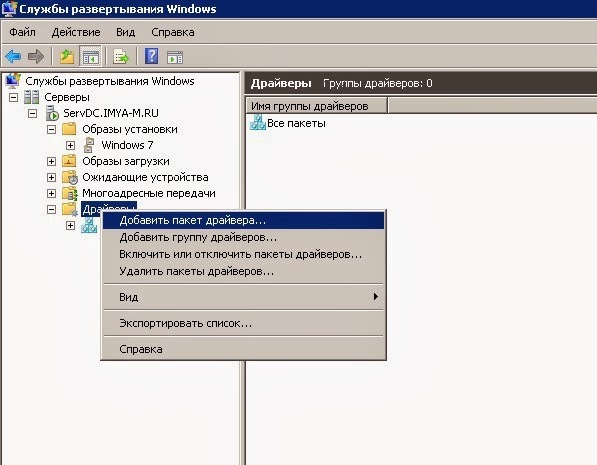
Task: Open the Вид submenu in context menu
Action: (244, 297)
